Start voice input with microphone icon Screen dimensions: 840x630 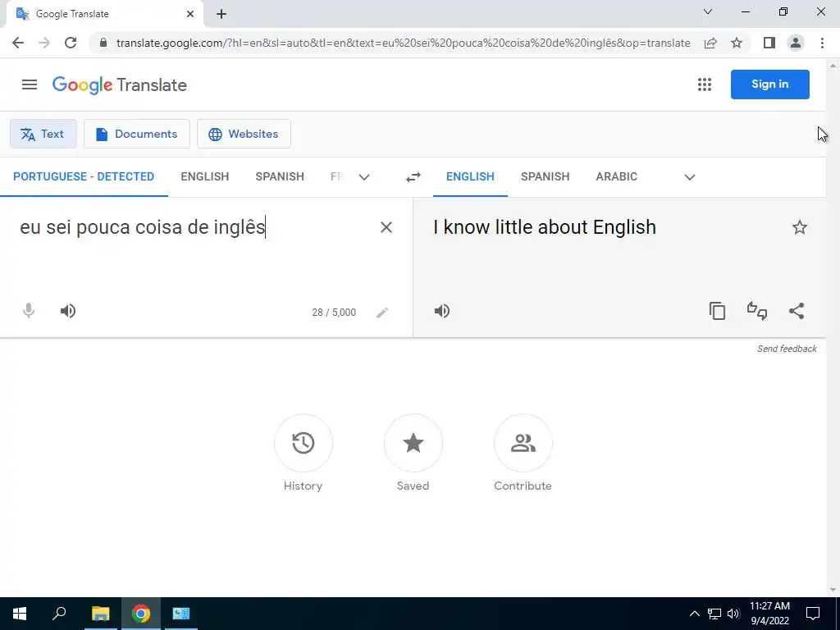pyautogui.click(x=29, y=311)
